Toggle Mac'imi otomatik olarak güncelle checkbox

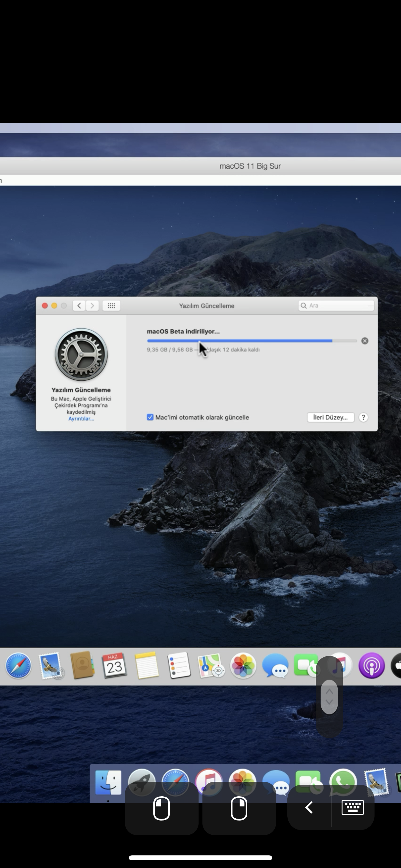pos(150,417)
